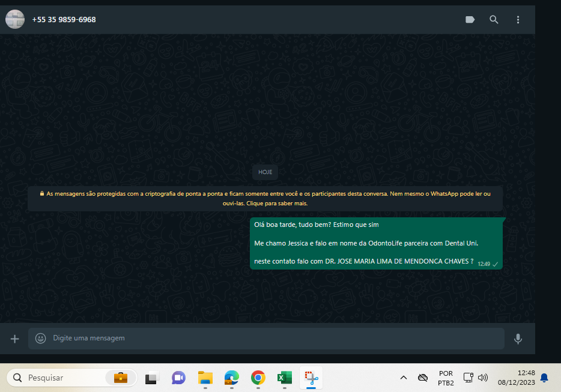Click the Windows taskbar search box
Viewport: 561px width, 392px height.
click(71, 378)
